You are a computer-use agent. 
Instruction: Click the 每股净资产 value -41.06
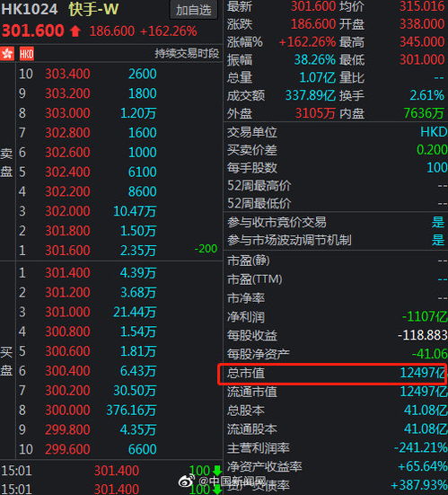pyautogui.click(x=429, y=354)
